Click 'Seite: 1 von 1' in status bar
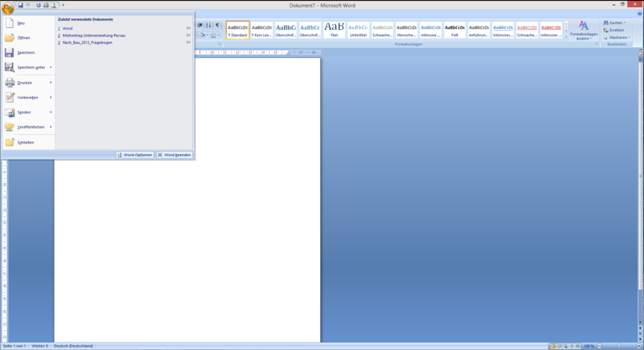 click(14, 346)
